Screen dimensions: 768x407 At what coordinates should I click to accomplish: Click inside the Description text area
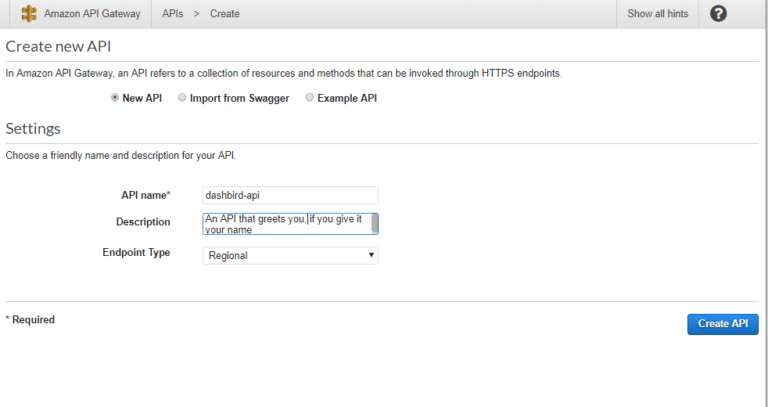tap(286, 223)
